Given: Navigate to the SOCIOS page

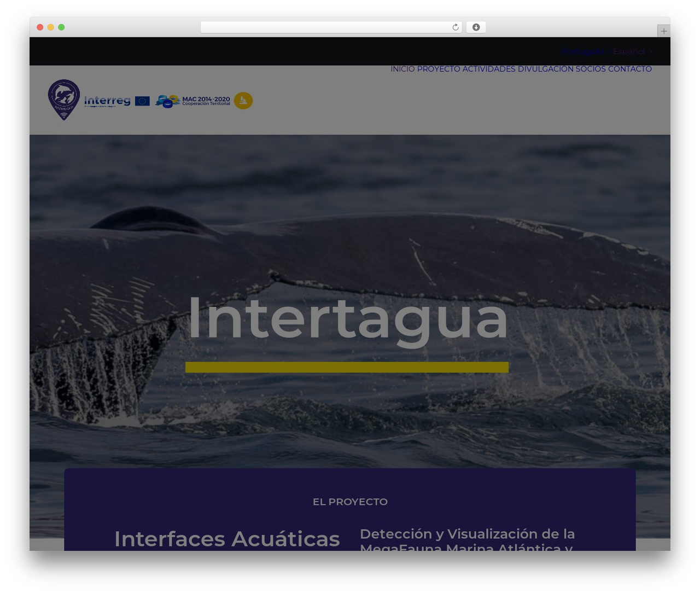Looking at the screenshot, I should (591, 69).
